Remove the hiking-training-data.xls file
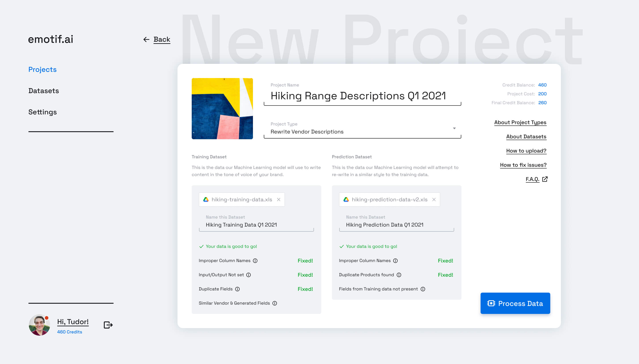 coord(278,200)
